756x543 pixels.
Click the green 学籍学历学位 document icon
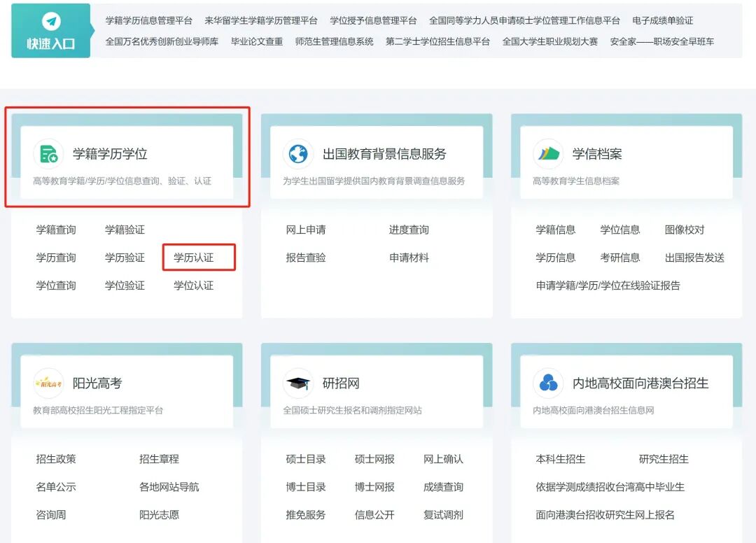tap(48, 154)
